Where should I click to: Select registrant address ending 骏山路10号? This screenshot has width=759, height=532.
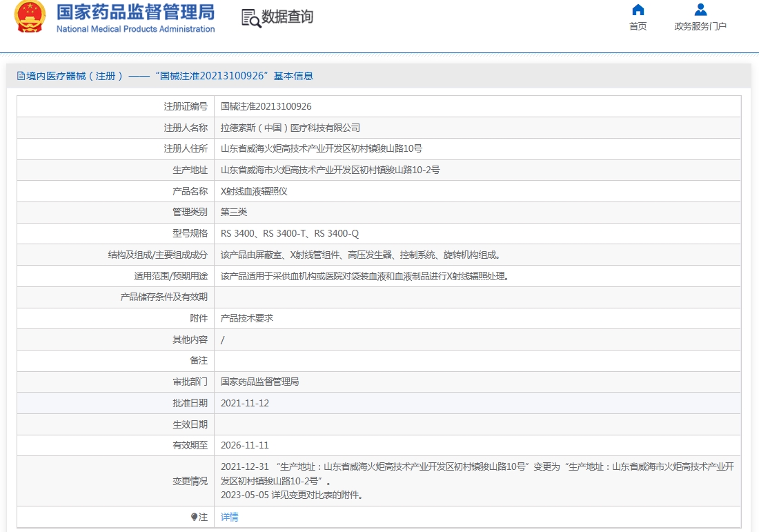pyautogui.click(x=322, y=148)
